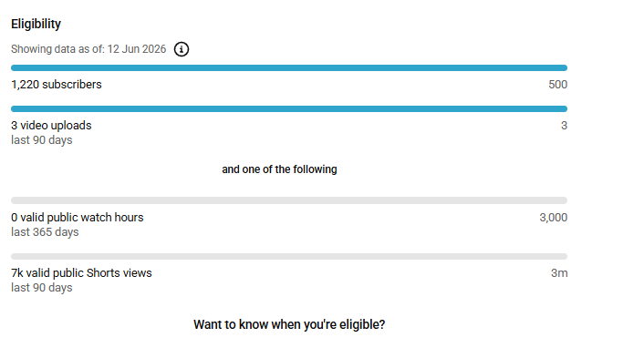Click the 'Showing data as of: 12 Jun 2026' text
Screen dimensions: 644x348
point(88,49)
